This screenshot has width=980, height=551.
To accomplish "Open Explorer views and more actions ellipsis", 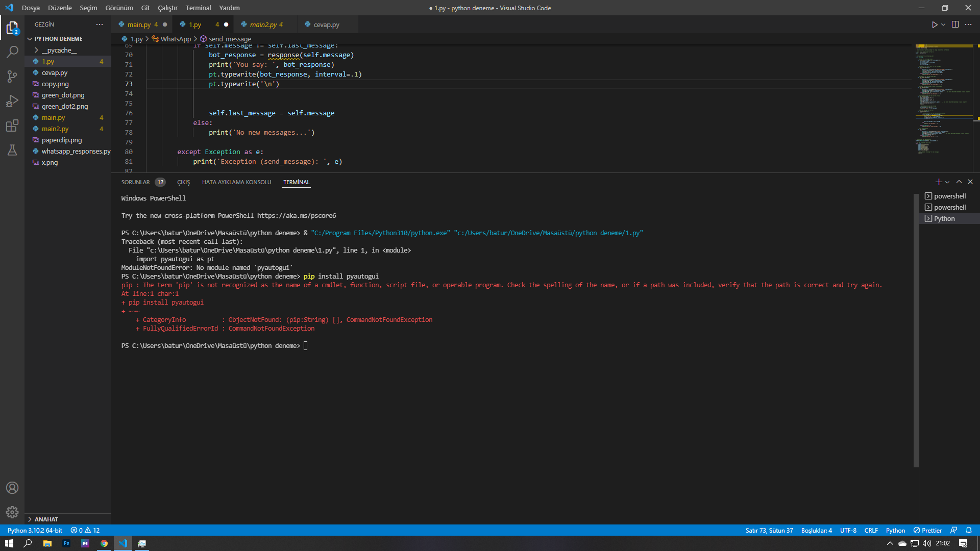I will 100,24.
